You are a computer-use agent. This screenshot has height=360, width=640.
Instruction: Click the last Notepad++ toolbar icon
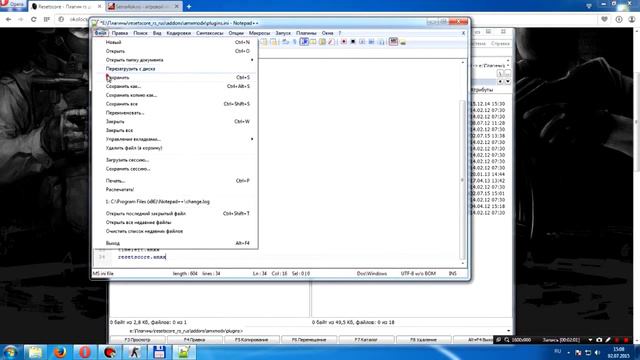403,42
